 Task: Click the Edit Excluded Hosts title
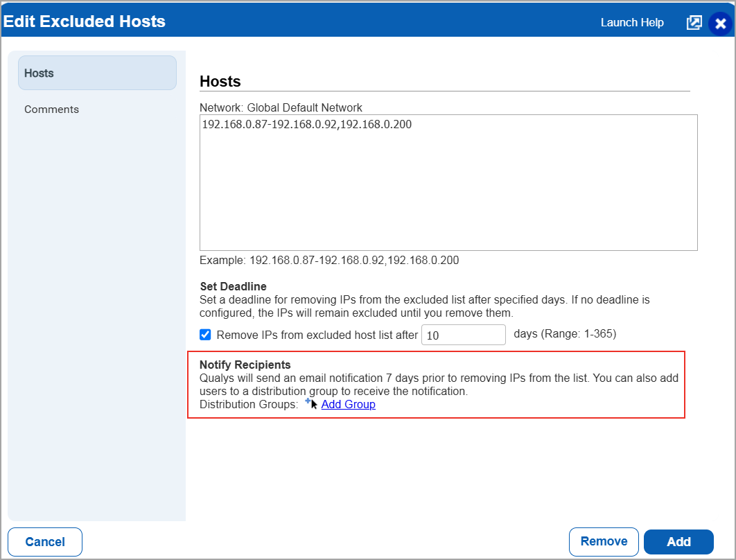pyautogui.click(x=85, y=21)
